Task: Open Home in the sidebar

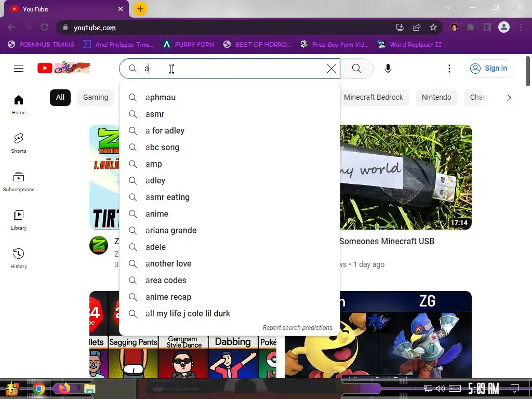Action: click(19, 105)
